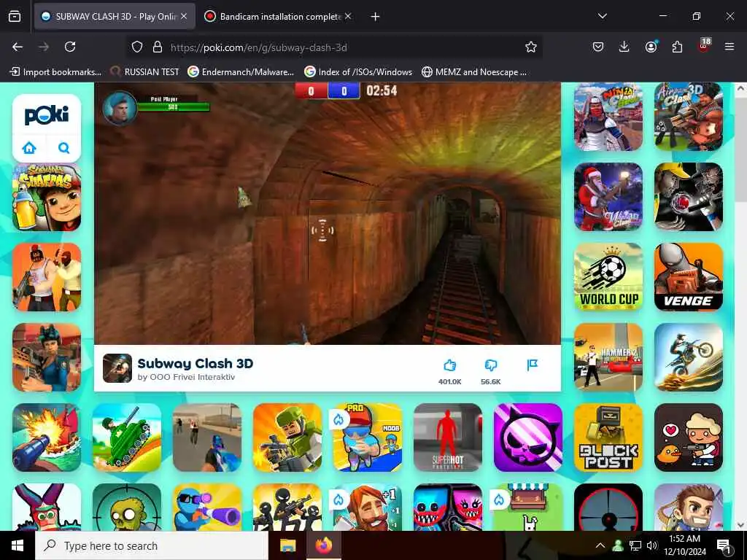747x560 pixels.
Task: Open File Explorer from the taskbar
Action: click(x=287, y=545)
